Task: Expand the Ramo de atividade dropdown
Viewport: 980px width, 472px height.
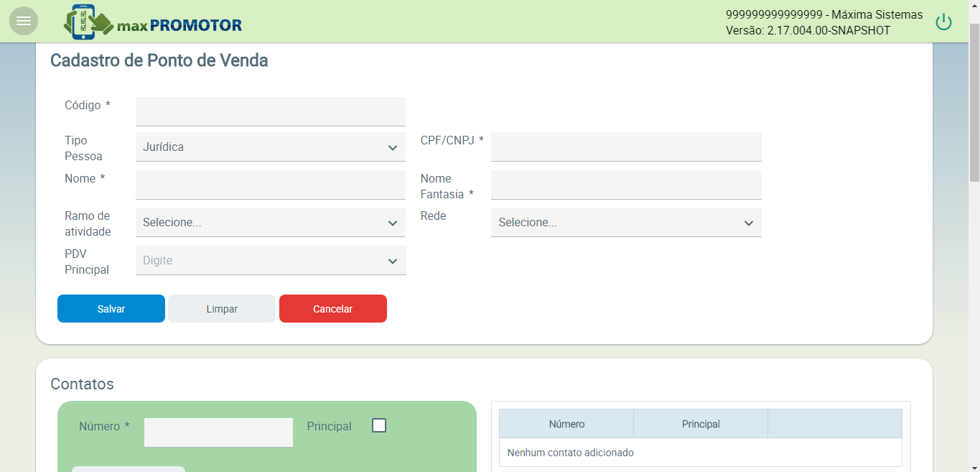Action: click(271, 222)
